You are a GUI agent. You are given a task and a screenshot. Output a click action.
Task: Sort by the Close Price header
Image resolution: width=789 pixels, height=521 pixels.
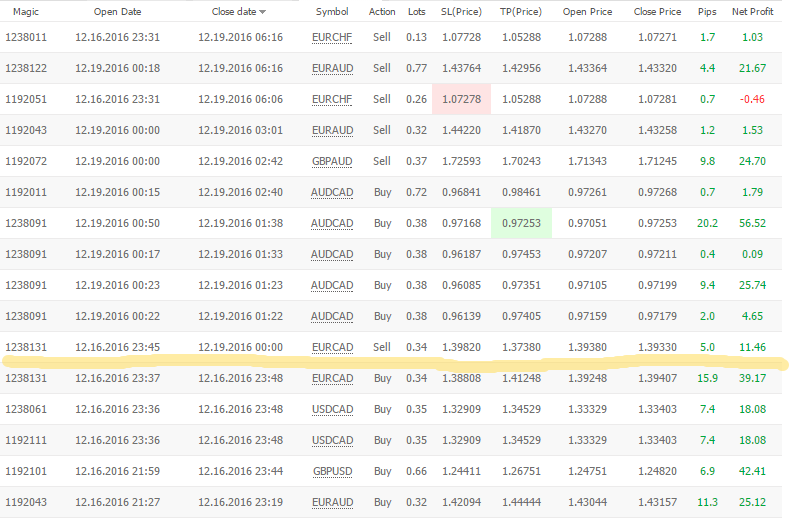[657, 12]
